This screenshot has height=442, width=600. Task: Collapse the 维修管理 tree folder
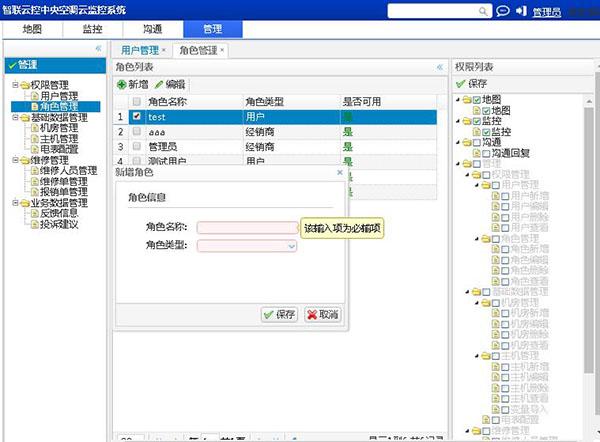(14, 159)
